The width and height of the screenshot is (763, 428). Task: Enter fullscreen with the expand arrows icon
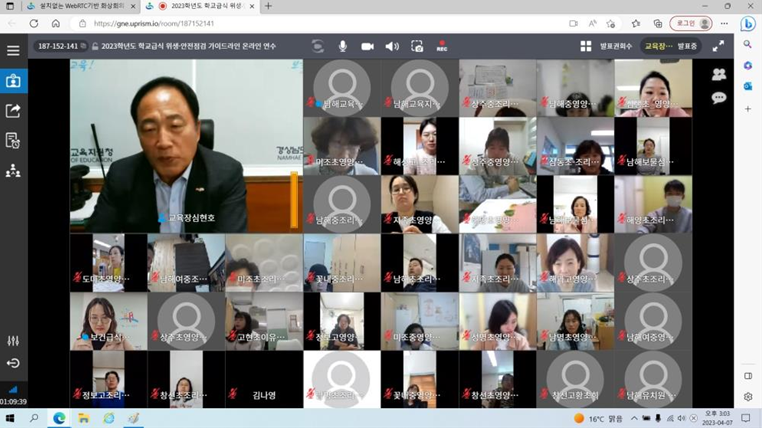[718, 46]
